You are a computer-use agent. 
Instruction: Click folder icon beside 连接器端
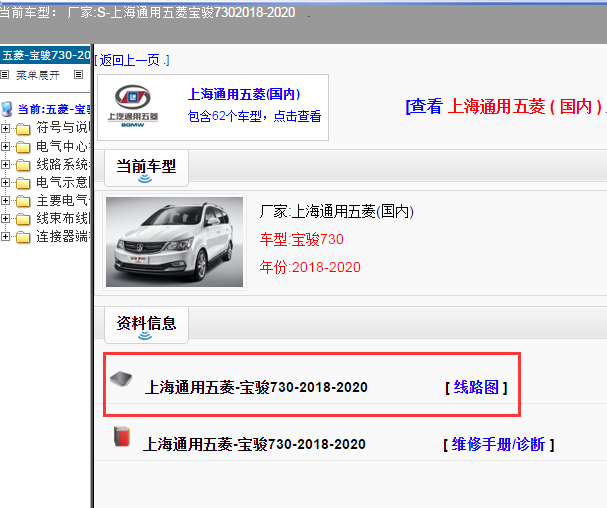[23, 237]
